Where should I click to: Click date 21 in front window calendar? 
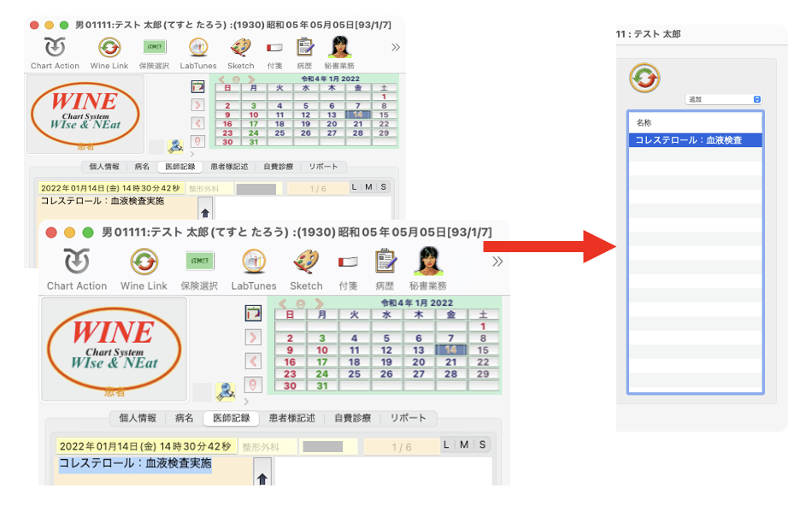(450, 362)
